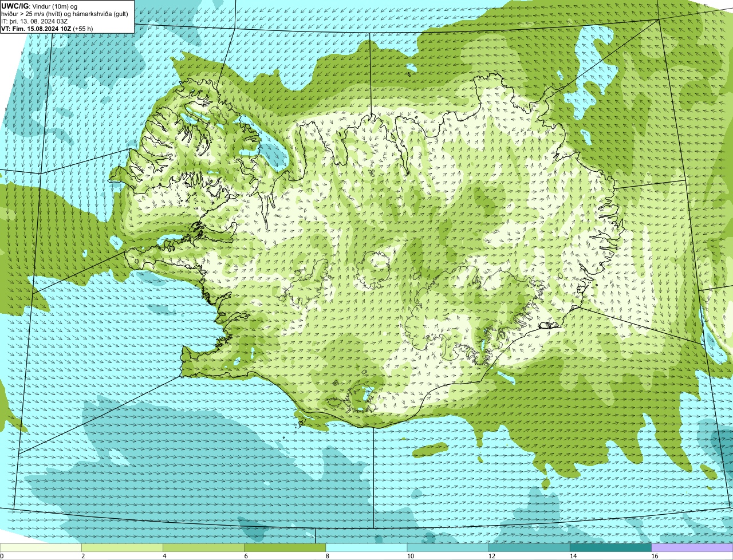733x560 pixels.
Task: Click the 8–10 m/s pale cyan legend swatch
Action: pos(366,547)
